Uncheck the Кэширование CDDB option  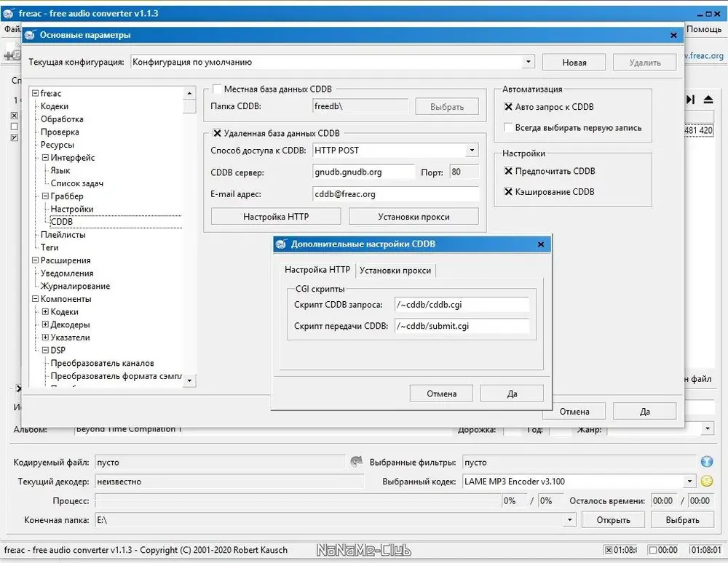508,191
